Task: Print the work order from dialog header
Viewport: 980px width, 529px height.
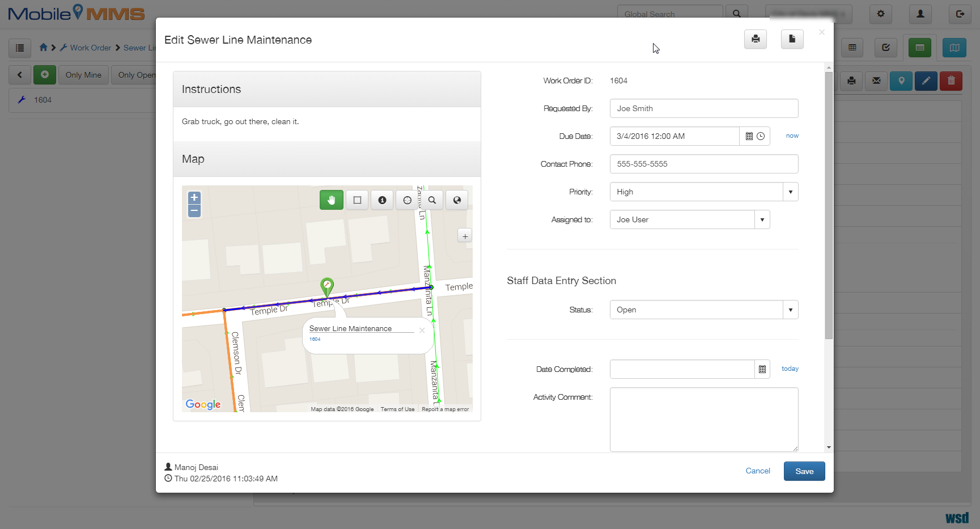Action: pos(755,39)
